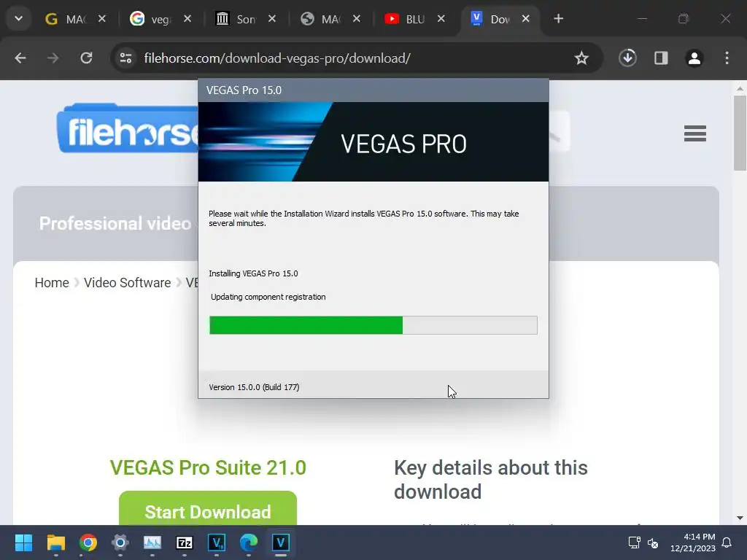Screen dimensions: 747x560
Task: Open the filehorse hamburger menu
Action: 695,133
